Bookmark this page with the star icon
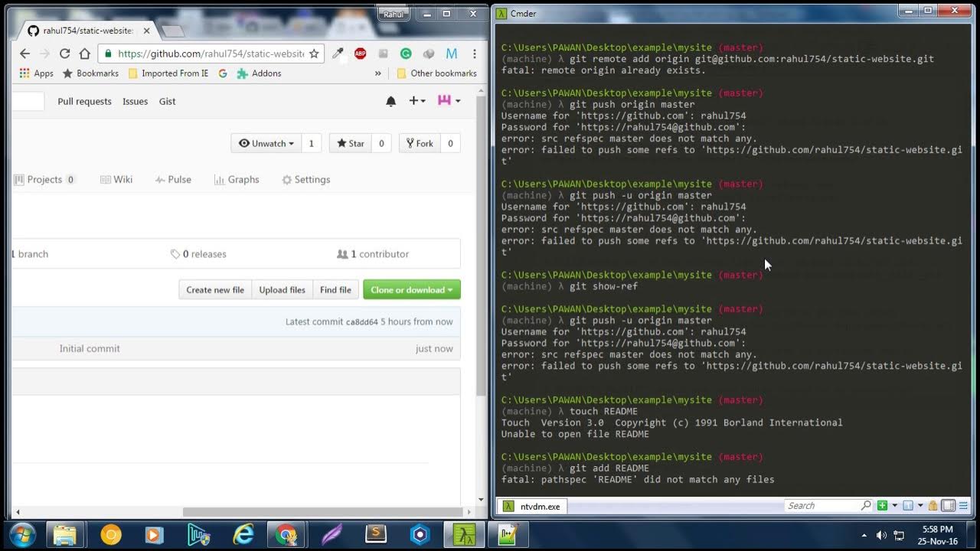This screenshot has height=551, width=980. (x=314, y=54)
